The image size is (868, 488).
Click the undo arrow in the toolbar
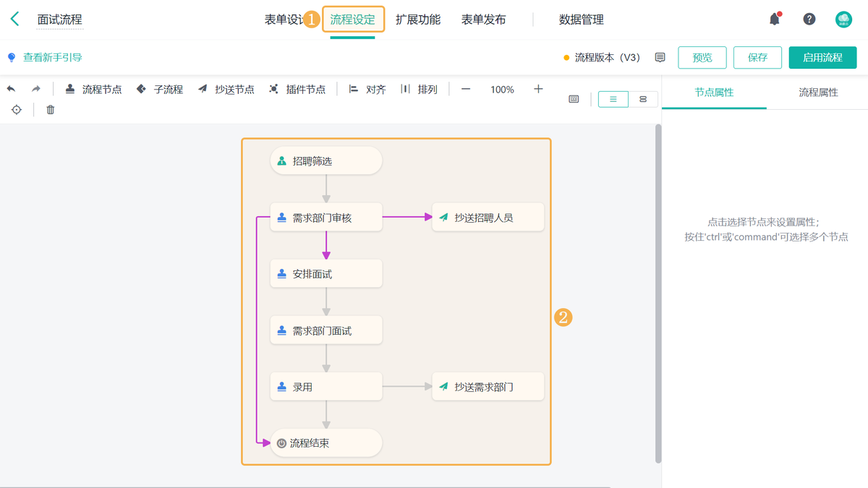tap(12, 89)
